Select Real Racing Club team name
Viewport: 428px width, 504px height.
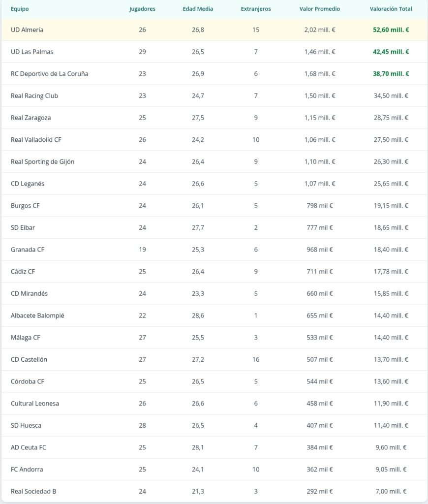(x=34, y=96)
